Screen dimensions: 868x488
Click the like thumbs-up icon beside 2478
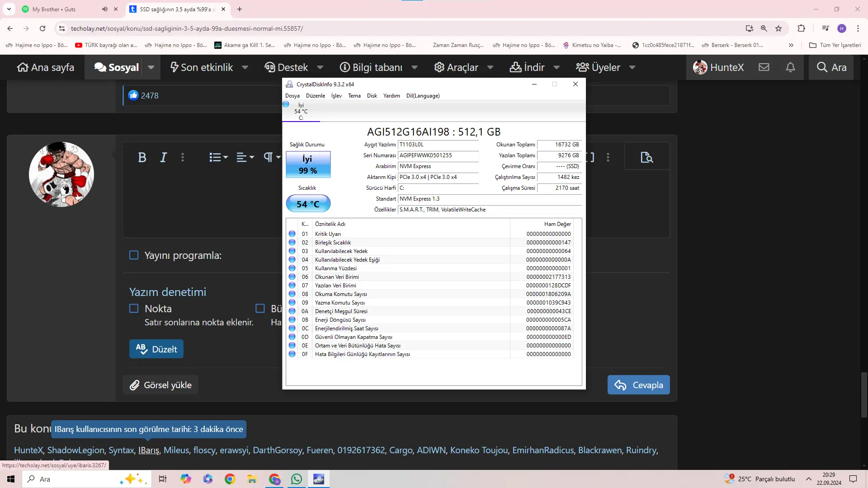[133, 95]
